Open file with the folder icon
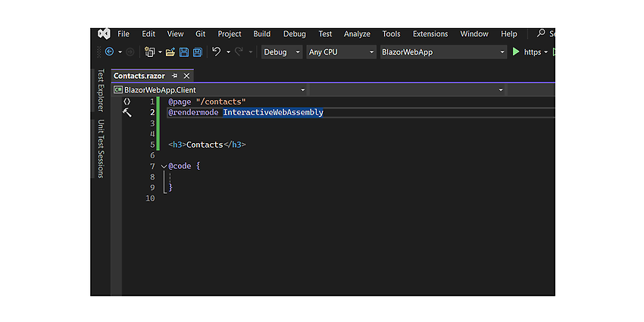 170,52
